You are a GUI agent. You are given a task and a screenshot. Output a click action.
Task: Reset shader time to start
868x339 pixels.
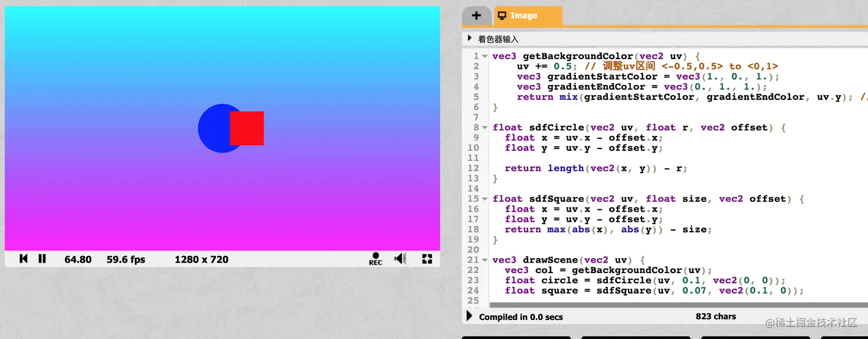24,259
